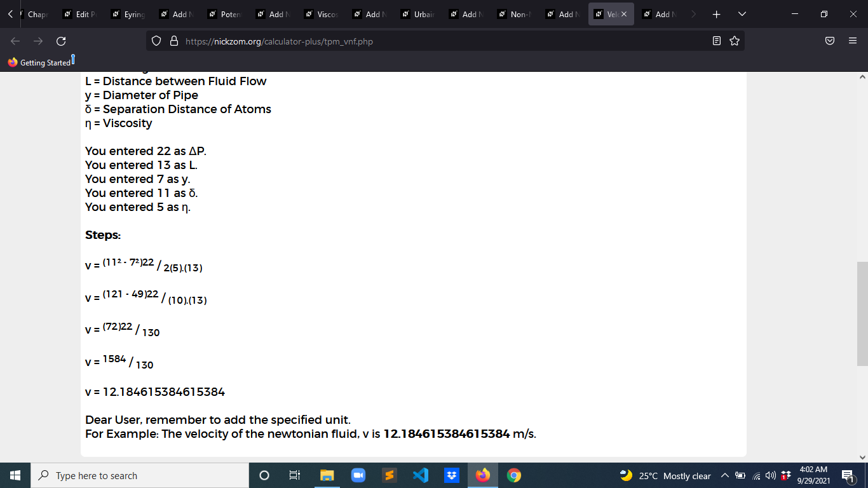Open the Pocket save icon
The height and width of the screenshot is (488, 868).
[830, 41]
